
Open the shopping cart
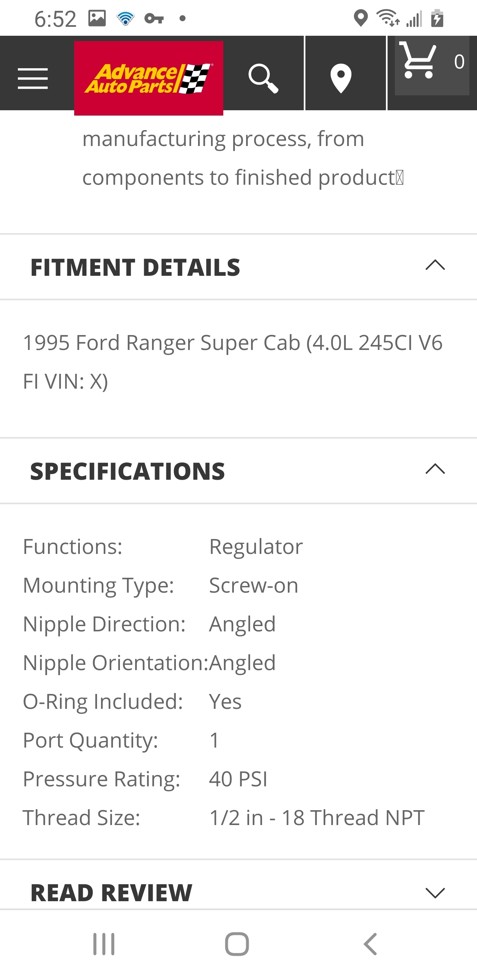418,61
